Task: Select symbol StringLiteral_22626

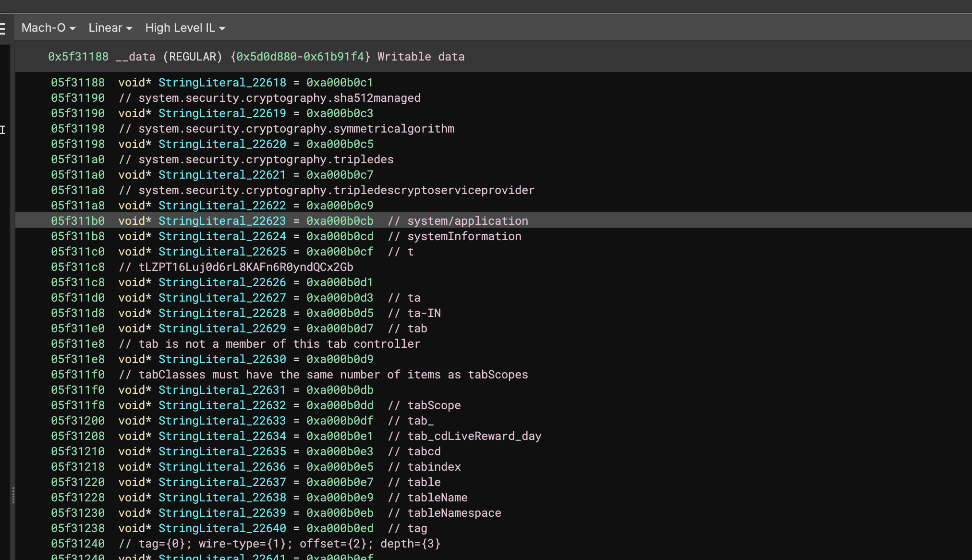Action: [222, 282]
